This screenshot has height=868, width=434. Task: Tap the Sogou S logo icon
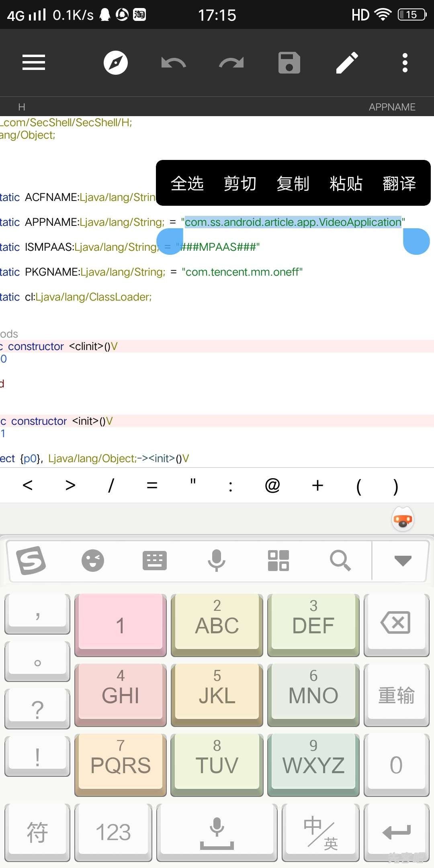coord(31,561)
